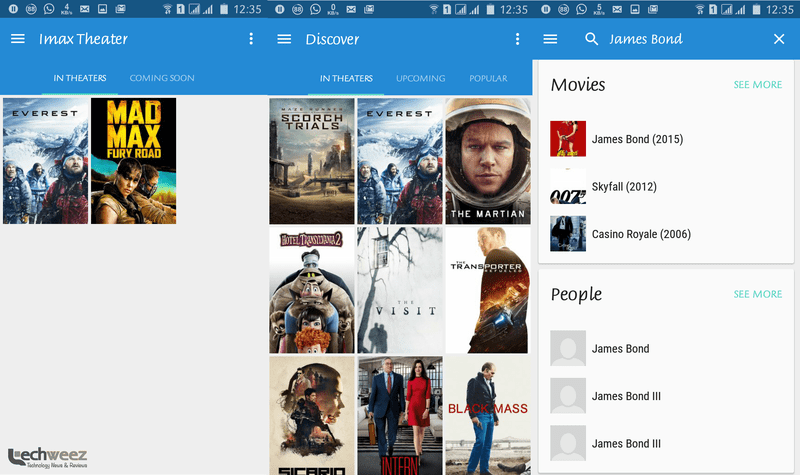Open The Intern poster
This screenshot has height=475, width=800.
400,415
